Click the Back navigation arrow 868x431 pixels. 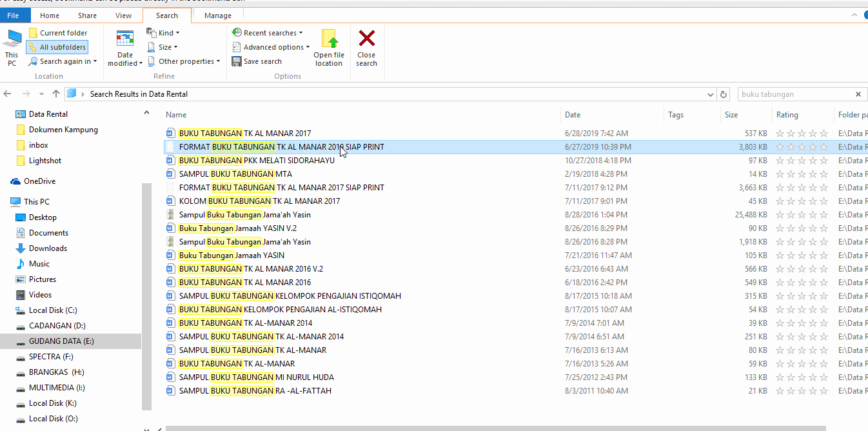[x=8, y=94]
